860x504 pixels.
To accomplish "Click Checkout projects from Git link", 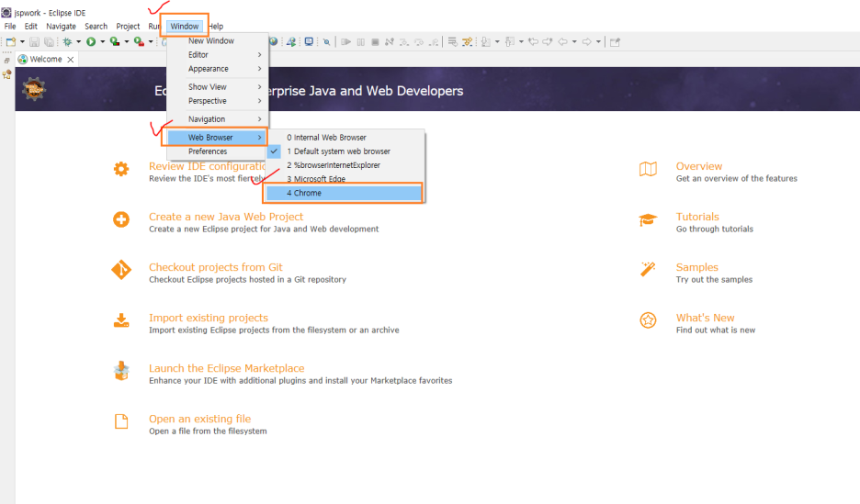I will 216,267.
